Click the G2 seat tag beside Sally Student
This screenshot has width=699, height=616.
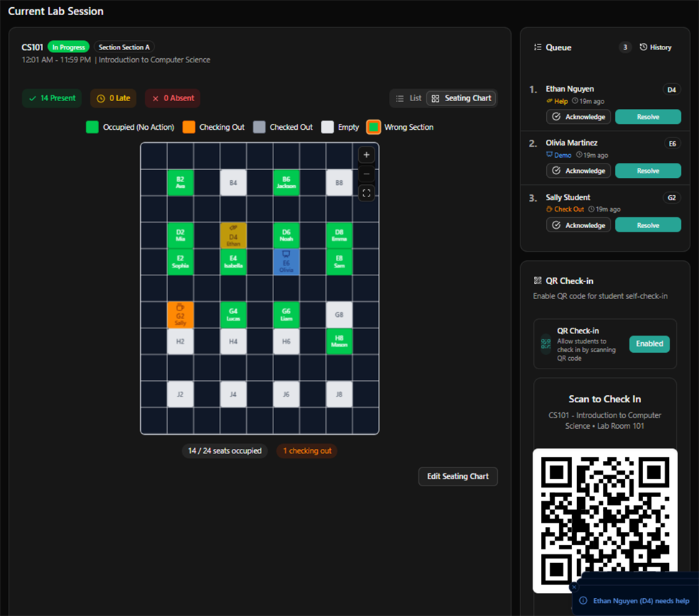coord(672,198)
